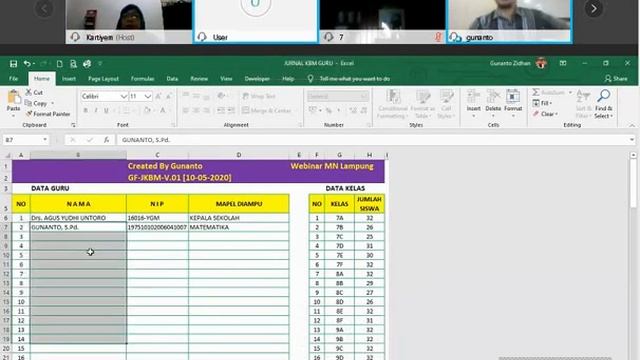Viewport: 640px width, 360px height.
Task: Click Merge & Center
Action: (x=267, y=110)
